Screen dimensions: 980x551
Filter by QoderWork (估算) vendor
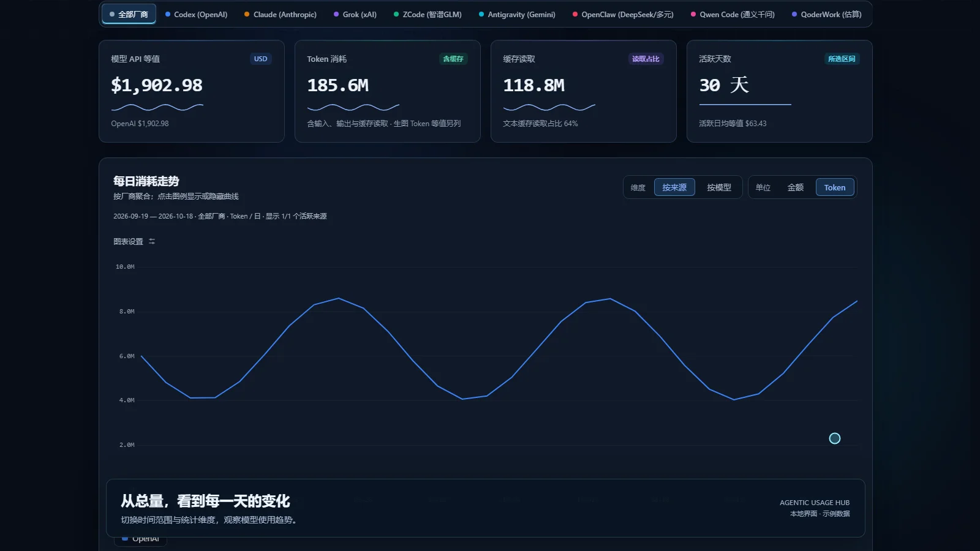(826, 14)
